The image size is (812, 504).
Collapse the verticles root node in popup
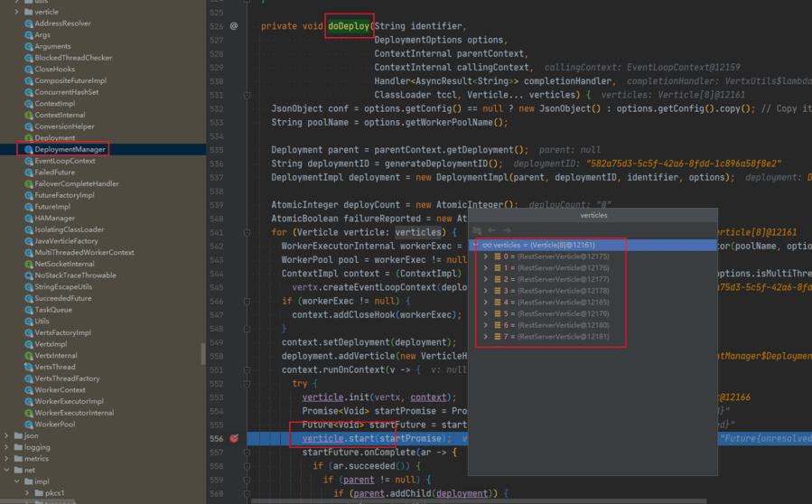click(x=475, y=245)
